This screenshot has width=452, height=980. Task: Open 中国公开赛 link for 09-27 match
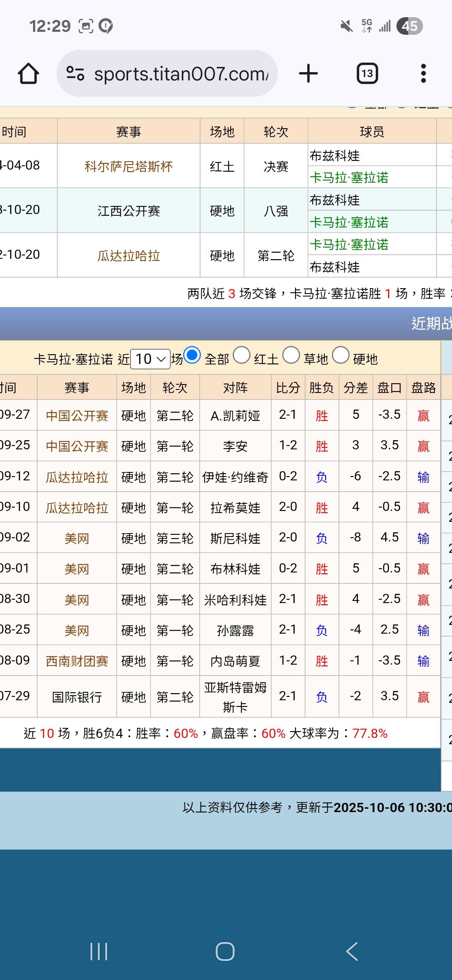point(77,415)
